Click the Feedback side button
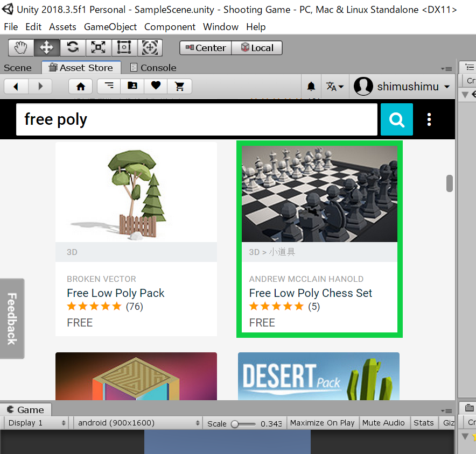 12,318
